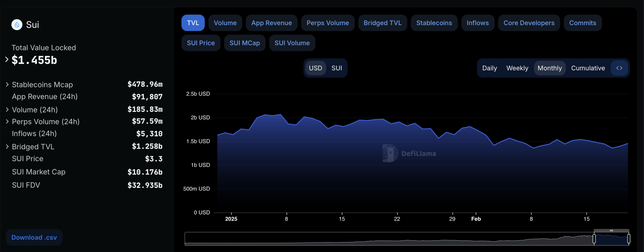
Task: Click the 2.5b USD axis label
Action: click(198, 94)
